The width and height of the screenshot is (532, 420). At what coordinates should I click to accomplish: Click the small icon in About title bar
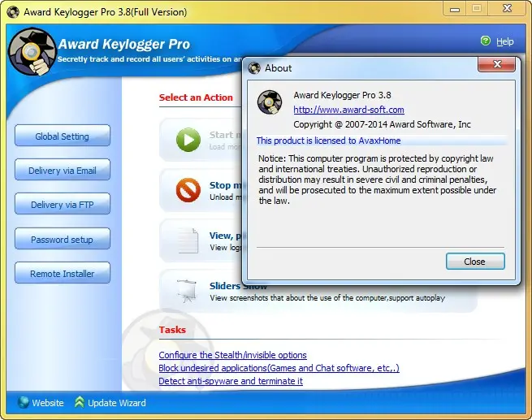coord(254,68)
